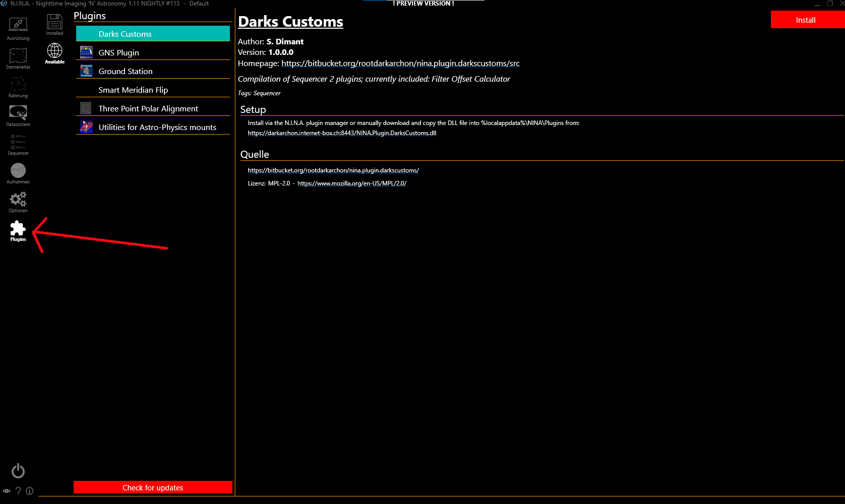Click the Tags: Sequencer text

tap(259, 93)
